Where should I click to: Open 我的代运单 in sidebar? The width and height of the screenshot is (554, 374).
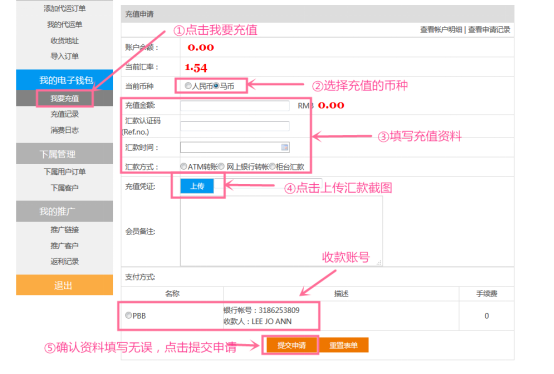(x=65, y=24)
